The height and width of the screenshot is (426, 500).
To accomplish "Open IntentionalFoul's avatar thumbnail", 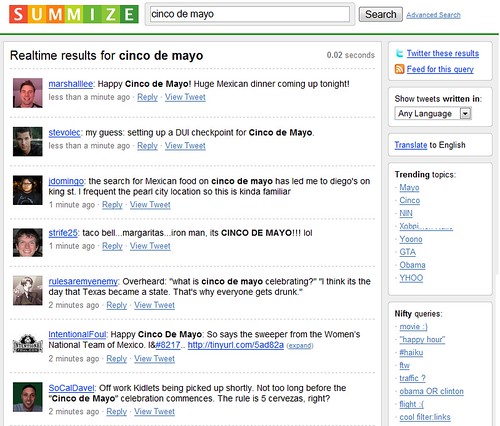I will pyautogui.click(x=28, y=344).
